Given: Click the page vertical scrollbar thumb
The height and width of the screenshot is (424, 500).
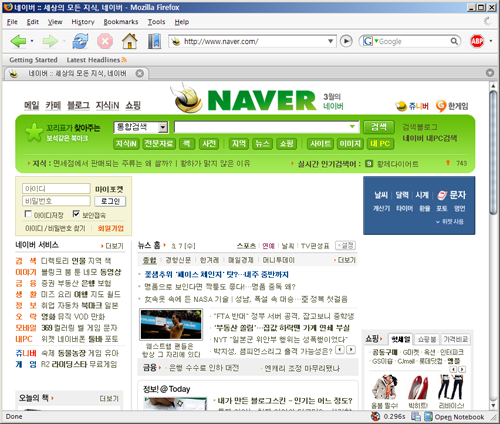Looking at the screenshot, I should (x=493, y=152).
